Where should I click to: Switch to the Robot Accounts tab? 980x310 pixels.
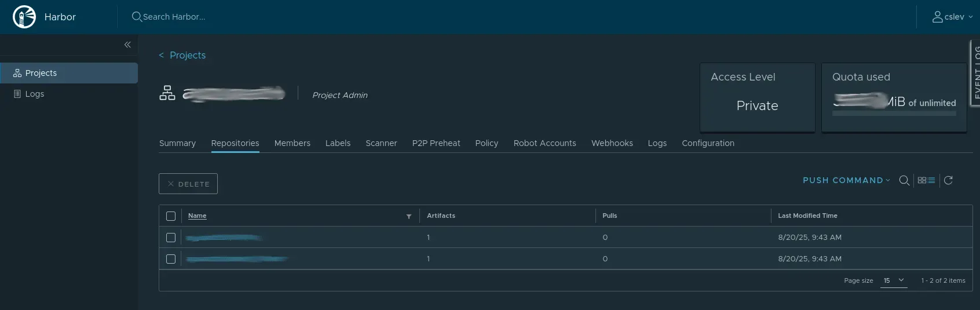click(x=545, y=143)
